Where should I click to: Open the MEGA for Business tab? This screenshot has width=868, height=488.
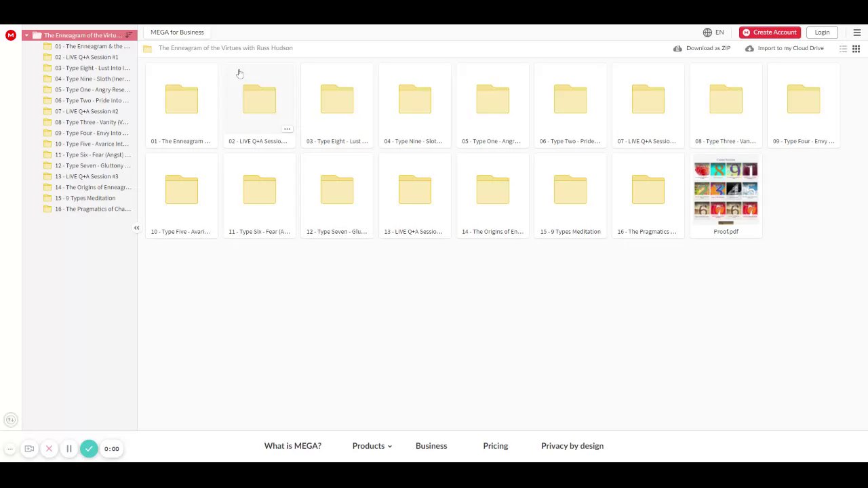coord(177,33)
